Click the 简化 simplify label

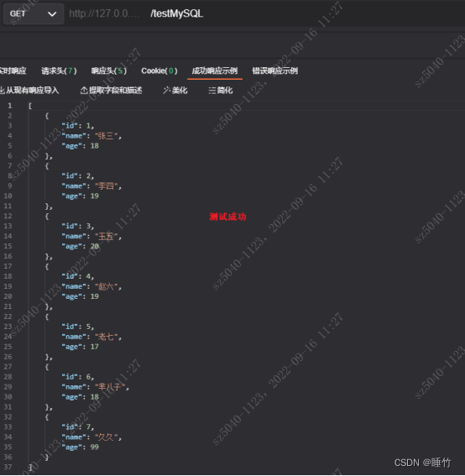tap(225, 90)
